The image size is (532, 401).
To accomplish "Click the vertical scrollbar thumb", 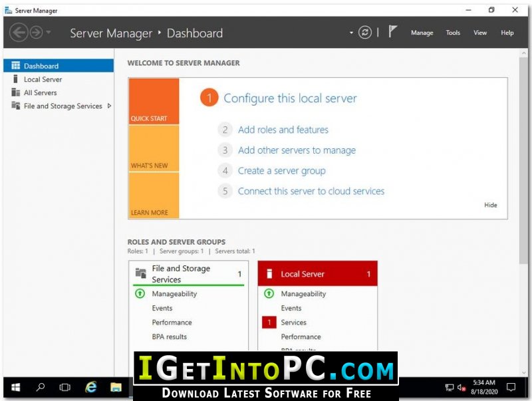I will click(x=523, y=160).
